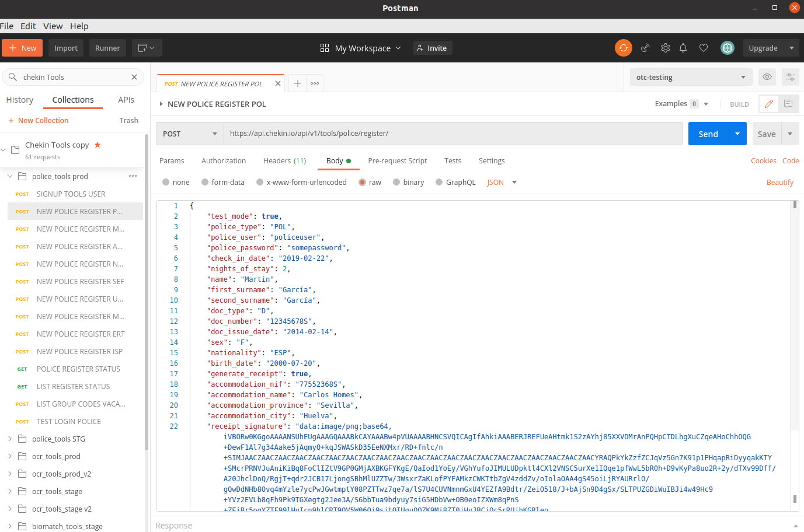
Task: Open settings gear icon in header
Action: (x=665, y=48)
